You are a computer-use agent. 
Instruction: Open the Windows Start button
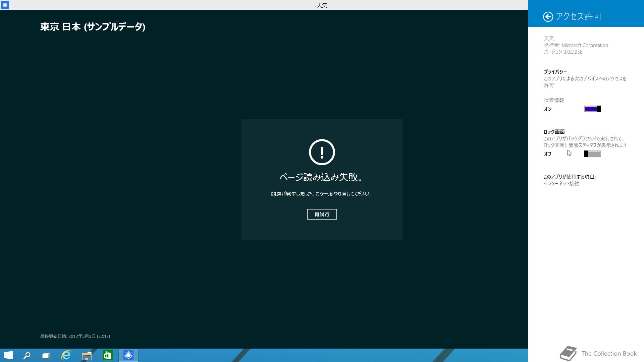pos(8,355)
